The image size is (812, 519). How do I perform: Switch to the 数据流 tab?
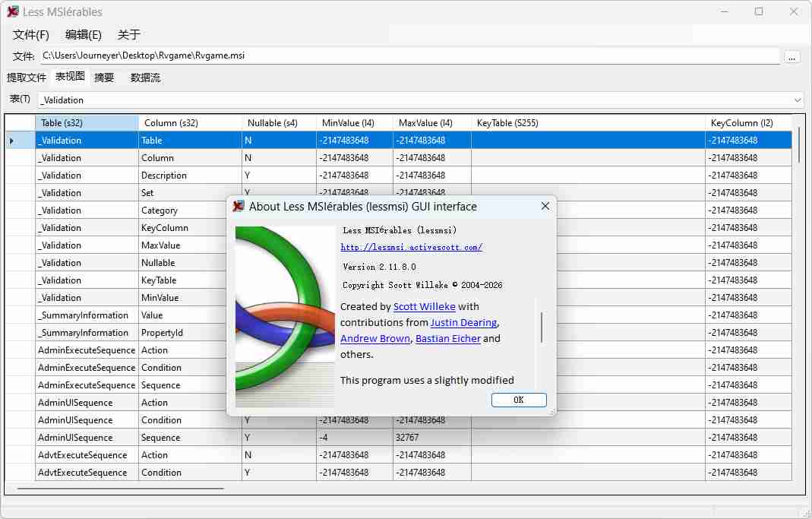point(145,77)
